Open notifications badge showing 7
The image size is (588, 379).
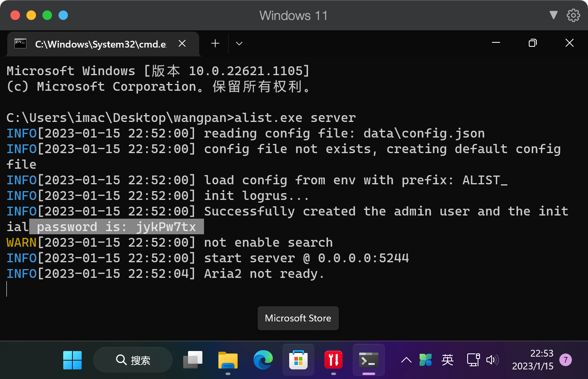[x=566, y=360]
